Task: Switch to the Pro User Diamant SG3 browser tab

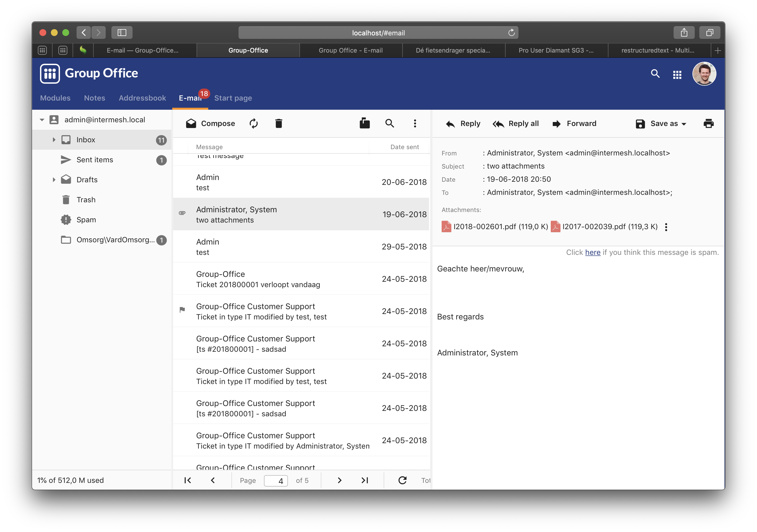Action: (x=556, y=51)
